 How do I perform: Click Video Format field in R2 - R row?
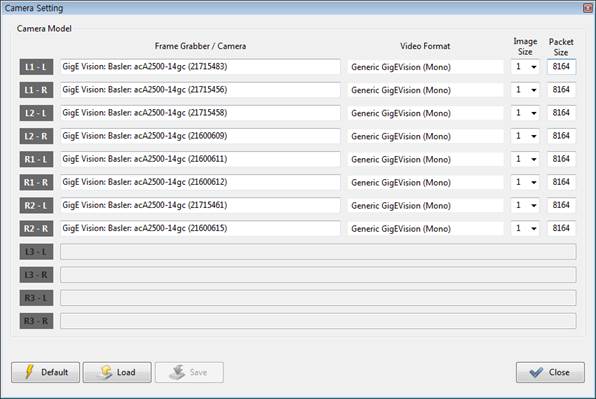click(425, 228)
